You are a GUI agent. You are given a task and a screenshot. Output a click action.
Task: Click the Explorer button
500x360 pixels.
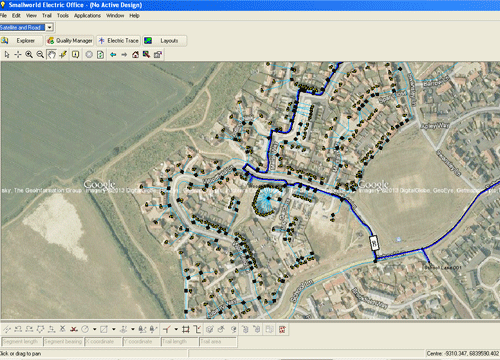21,41
